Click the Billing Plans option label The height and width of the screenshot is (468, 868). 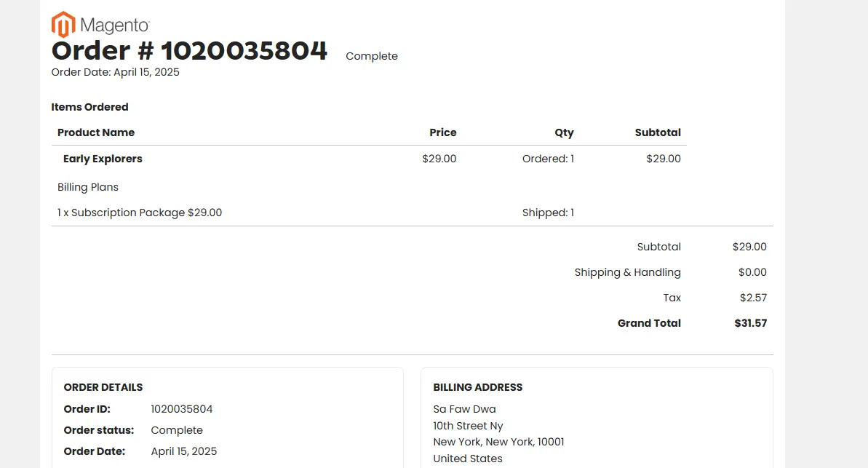(88, 187)
